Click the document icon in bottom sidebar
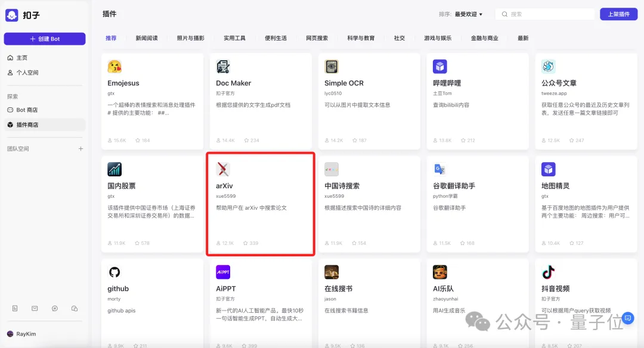Image resolution: width=644 pixels, height=348 pixels. pos(15,308)
